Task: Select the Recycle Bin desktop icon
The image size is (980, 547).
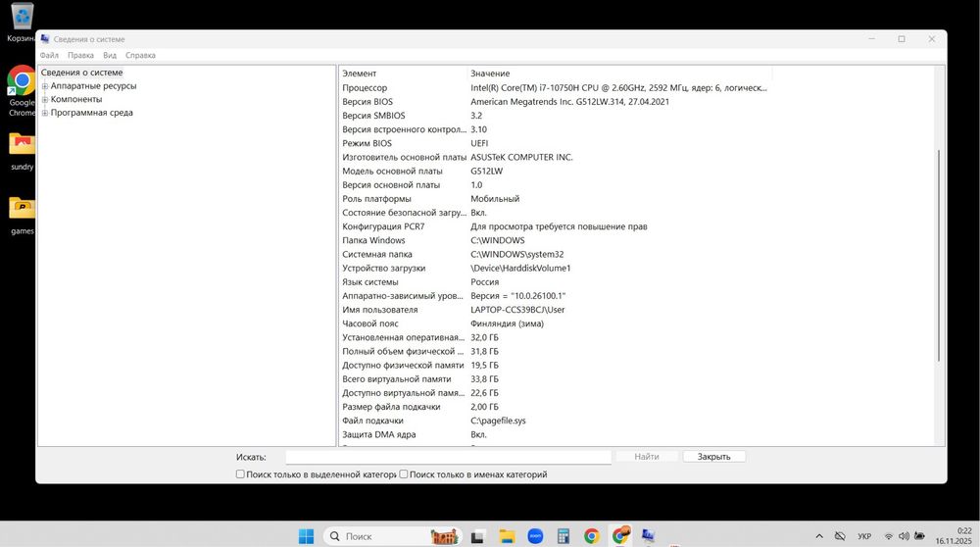Action: pyautogui.click(x=22, y=22)
